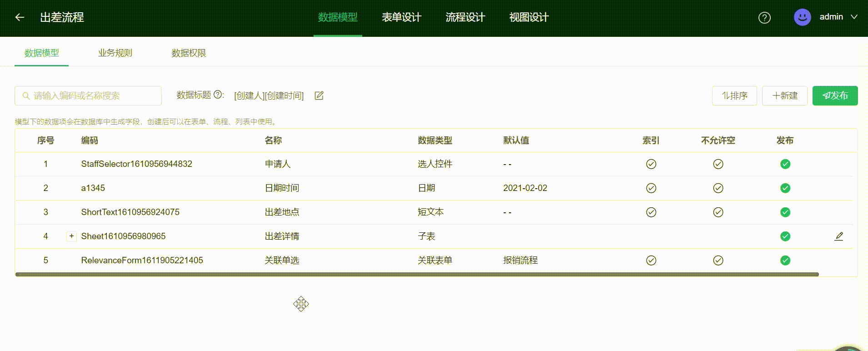Viewport: 868px width, 351px height.
Task: Select code StaffSelector1610956944832
Action: point(136,164)
